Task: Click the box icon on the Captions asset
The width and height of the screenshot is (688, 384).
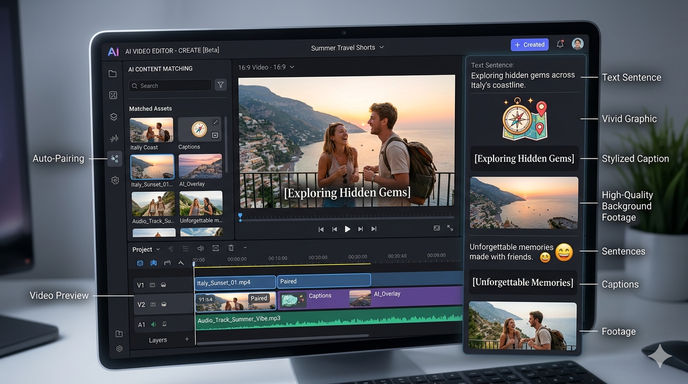Action: click(215, 135)
